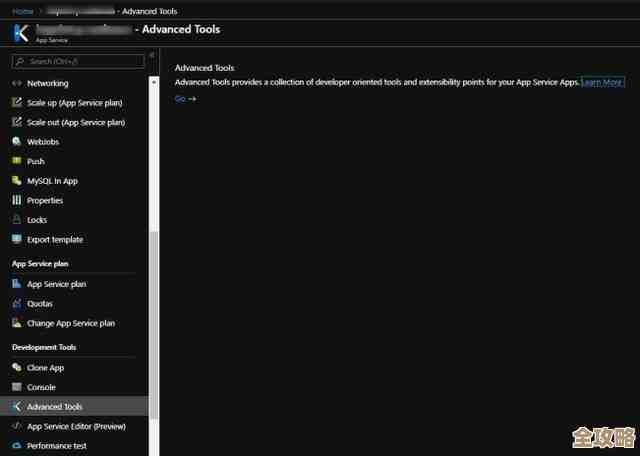Click the App Service Editor code icon
Viewport: 640px width, 456px height.
(17, 426)
